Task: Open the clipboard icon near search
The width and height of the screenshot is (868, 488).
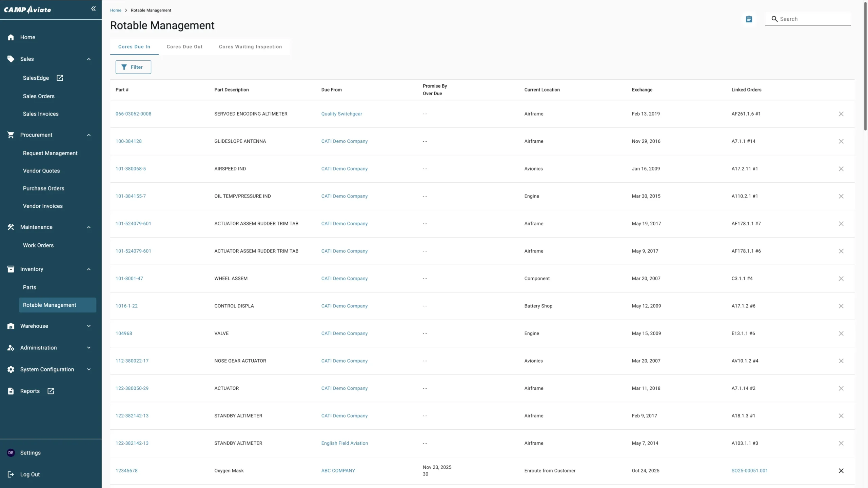Action: (x=749, y=19)
